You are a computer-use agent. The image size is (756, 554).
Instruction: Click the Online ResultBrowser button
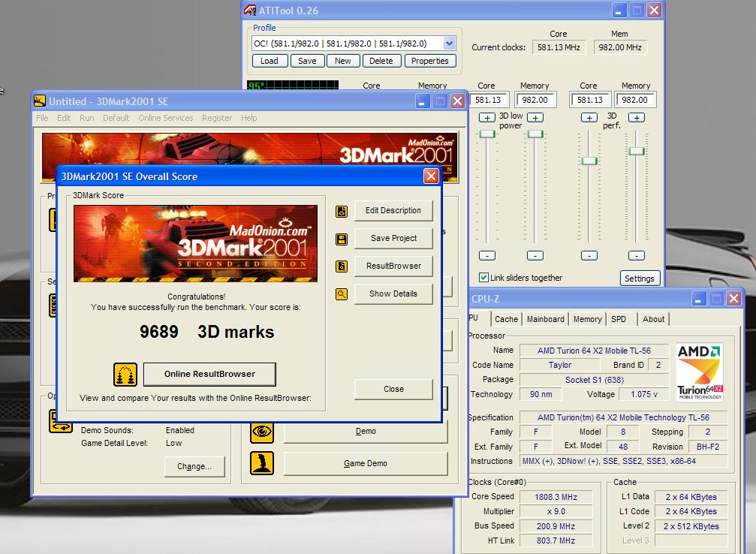tap(209, 374)
